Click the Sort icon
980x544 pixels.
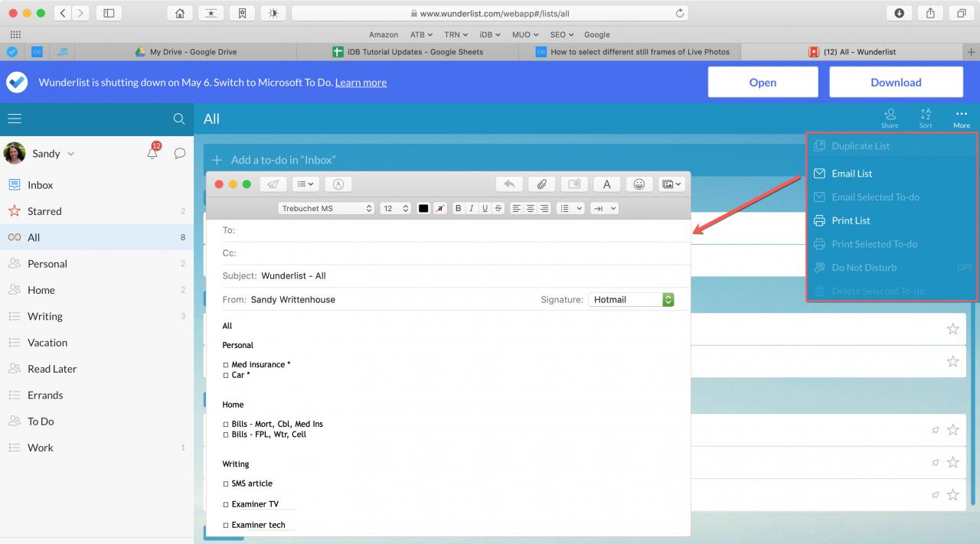point(926,118)
